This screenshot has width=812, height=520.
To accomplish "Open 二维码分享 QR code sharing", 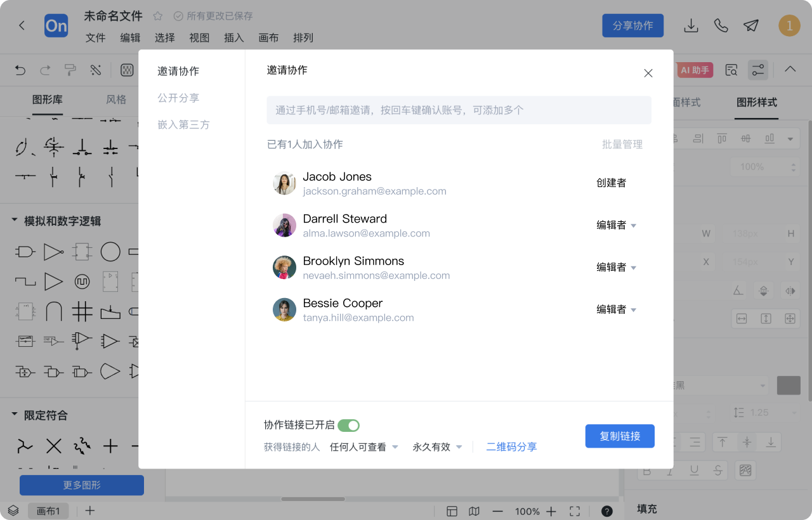I will coord(511,446).
